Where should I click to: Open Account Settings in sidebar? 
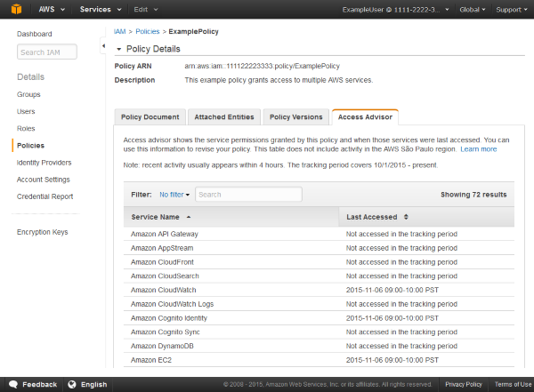pyautogui.click(x=44, y=180)
